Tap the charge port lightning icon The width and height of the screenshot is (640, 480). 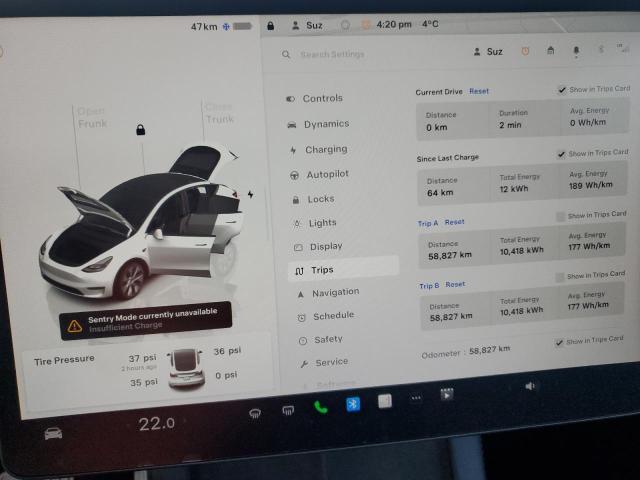(x=250, y=194)
